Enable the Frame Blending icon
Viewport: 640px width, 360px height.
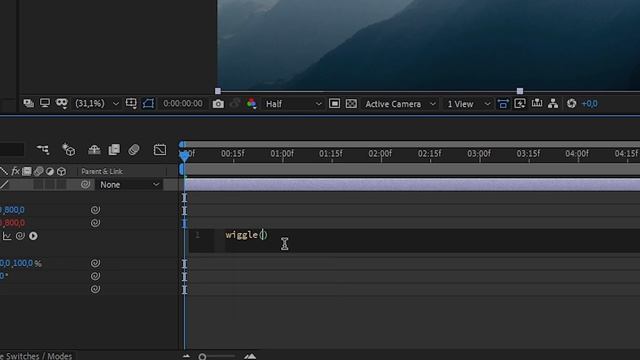[x=114, y=150]
